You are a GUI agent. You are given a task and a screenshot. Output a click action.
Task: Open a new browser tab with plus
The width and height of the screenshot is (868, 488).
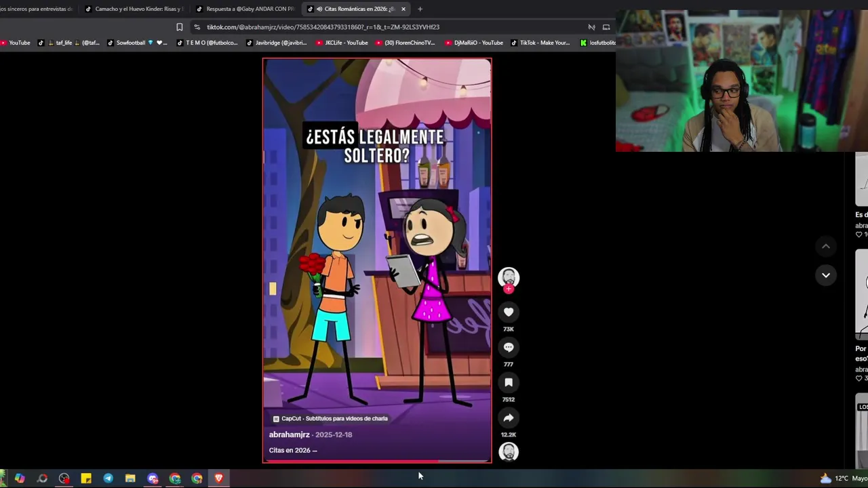pyautogui.click(x=420, y=9)
